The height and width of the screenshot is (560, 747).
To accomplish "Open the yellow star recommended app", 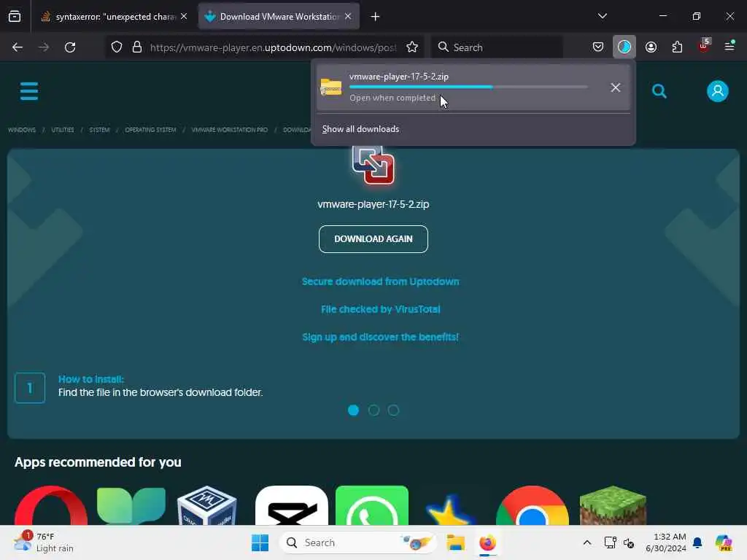I will pos(449,510).
